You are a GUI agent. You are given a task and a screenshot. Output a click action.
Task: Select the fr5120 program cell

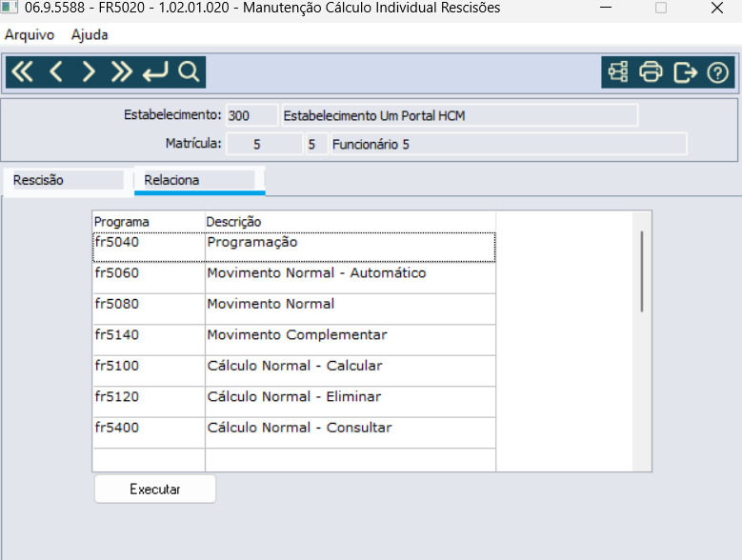click(x=149, y=401)
